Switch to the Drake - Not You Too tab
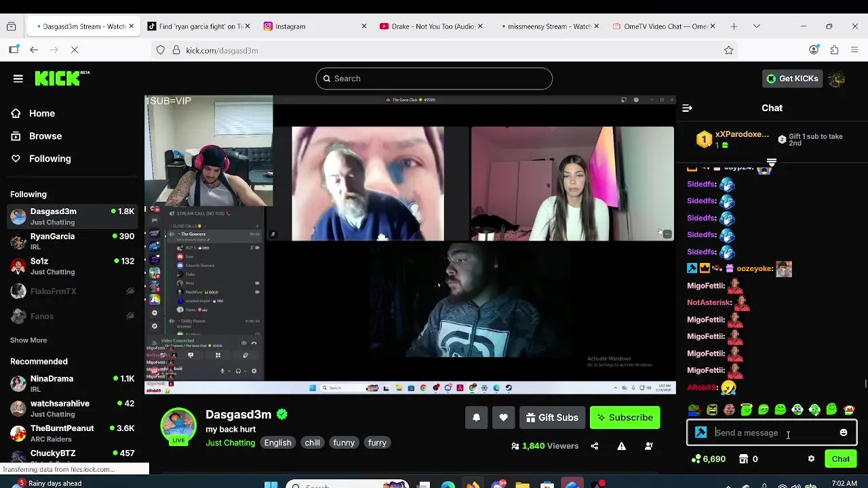Image resolution: width=868 pixels, height=488 pixels. coord(430,26)
